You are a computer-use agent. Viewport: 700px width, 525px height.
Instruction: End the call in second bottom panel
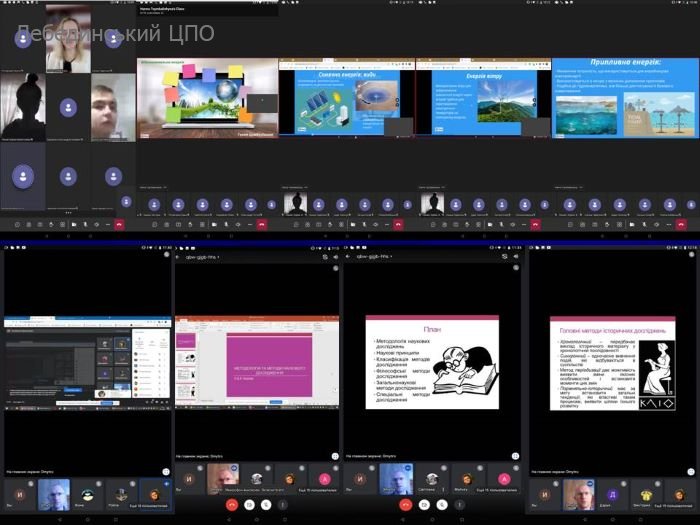pyautogui.click(x=232, y=506)
